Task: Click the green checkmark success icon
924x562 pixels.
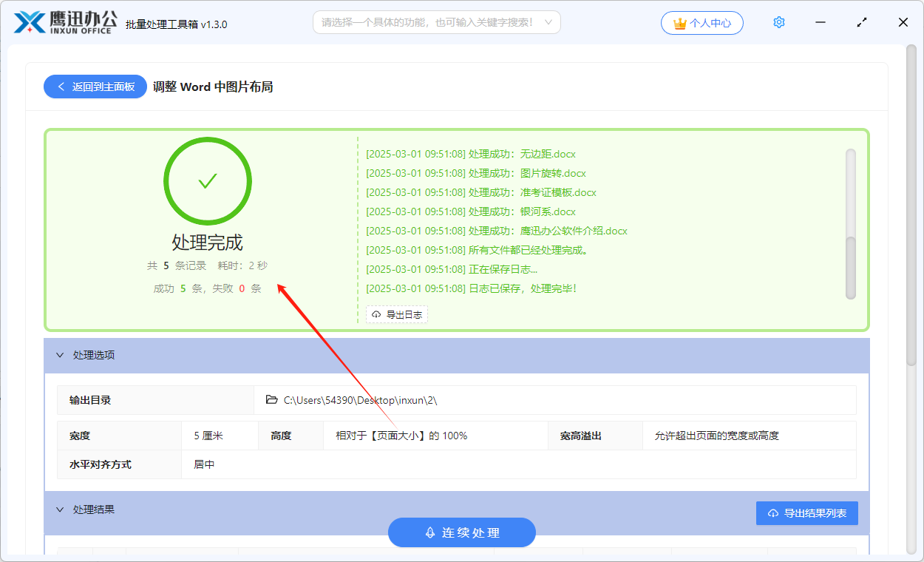Action: pos(208,180)
